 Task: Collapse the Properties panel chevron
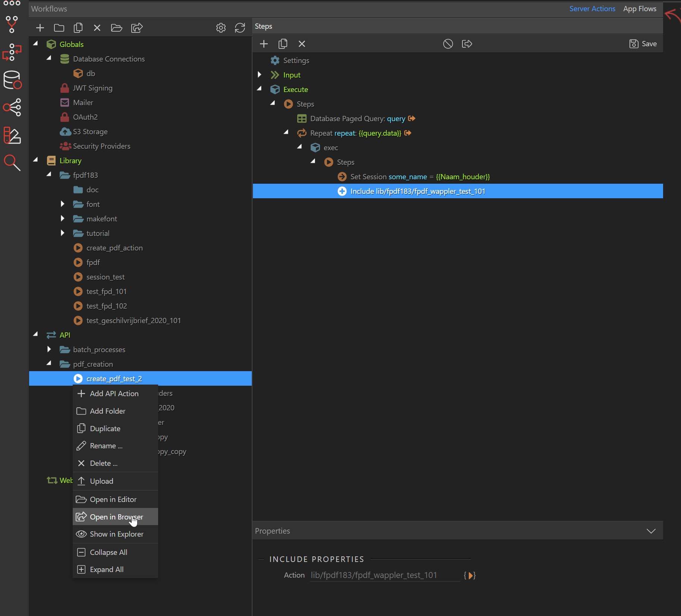tap(651, 531)
